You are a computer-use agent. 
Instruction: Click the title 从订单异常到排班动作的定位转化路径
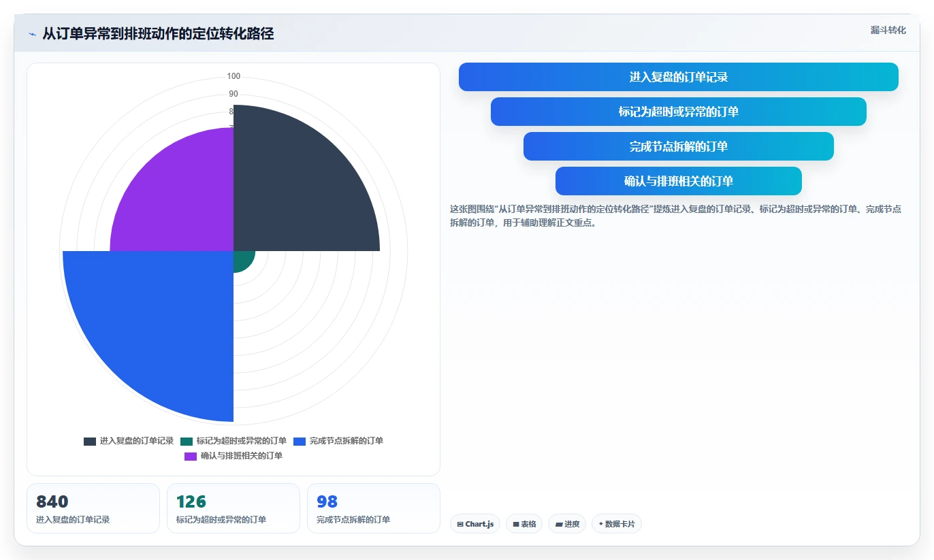tap(158, 34)
